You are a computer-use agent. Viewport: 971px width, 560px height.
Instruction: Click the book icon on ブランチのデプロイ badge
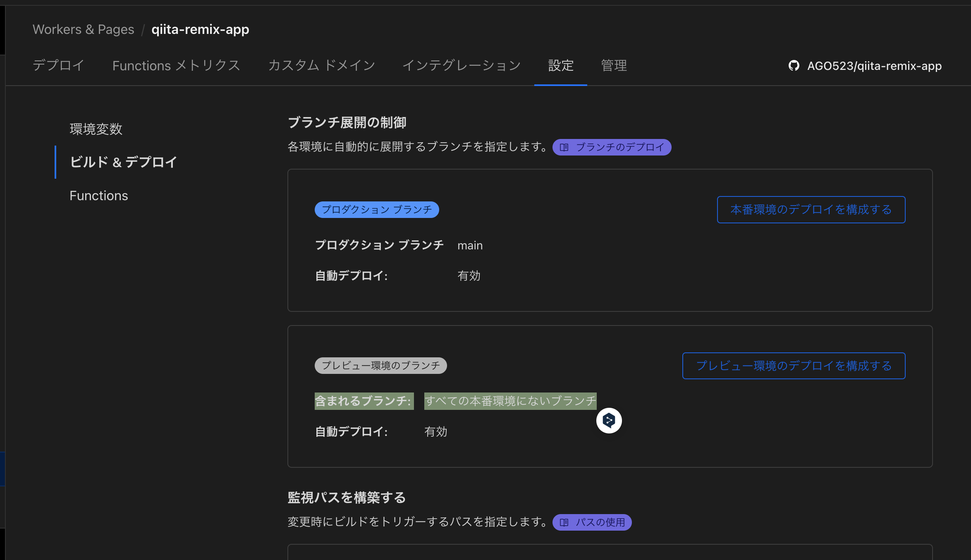pos(565,147)
